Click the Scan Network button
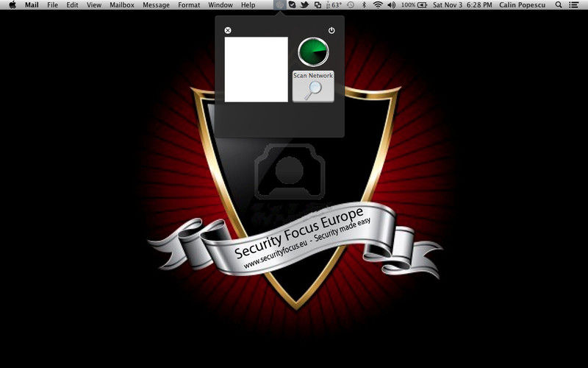588x368 pixels. click(x=313, y=86)
